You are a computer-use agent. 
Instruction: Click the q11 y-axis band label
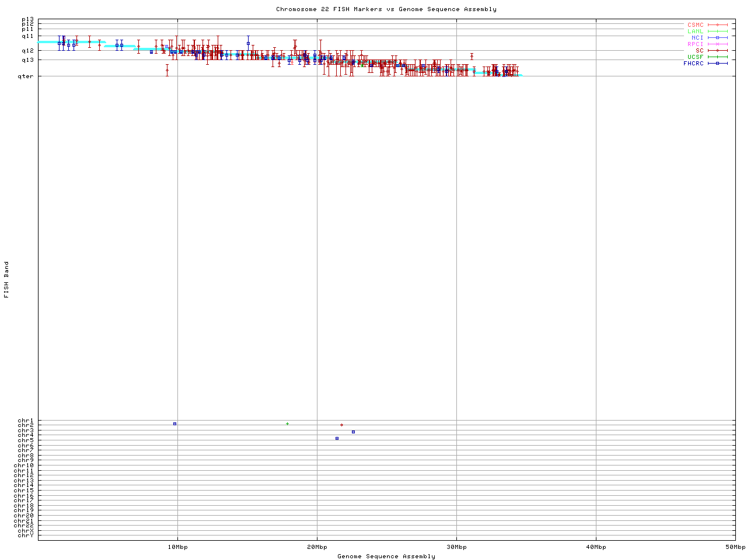pos(27,36)
